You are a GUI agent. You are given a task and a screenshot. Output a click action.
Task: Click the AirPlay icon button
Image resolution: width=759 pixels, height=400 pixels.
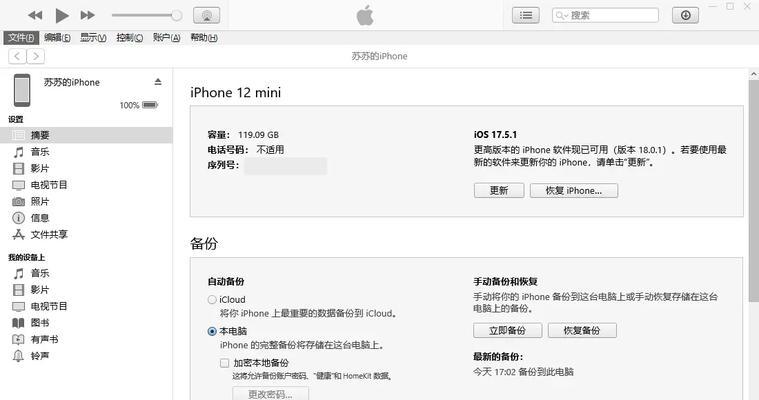(207, 15)
